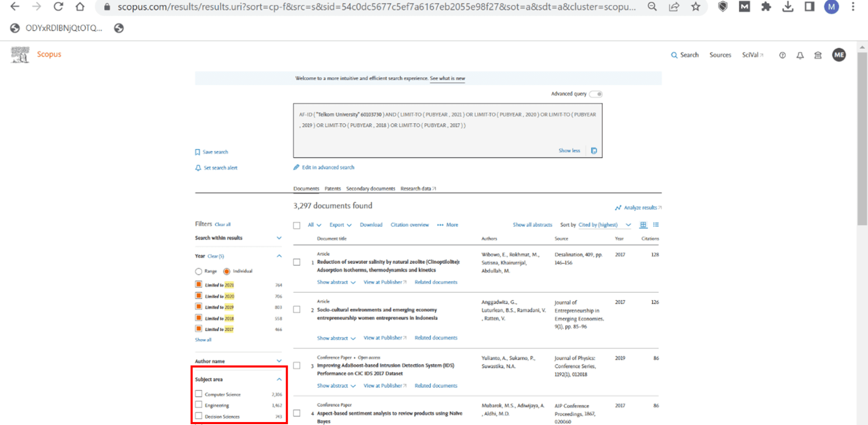Bookmark page with browser star icon
Viewport: 868px width, 425px height.
pyautogui.click(x=696, y=7)
